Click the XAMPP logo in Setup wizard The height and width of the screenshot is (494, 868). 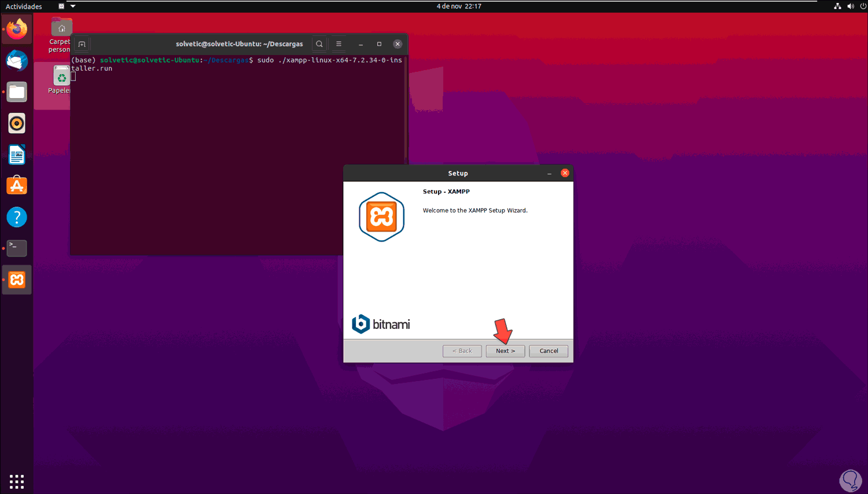click(x=381, y=217)
